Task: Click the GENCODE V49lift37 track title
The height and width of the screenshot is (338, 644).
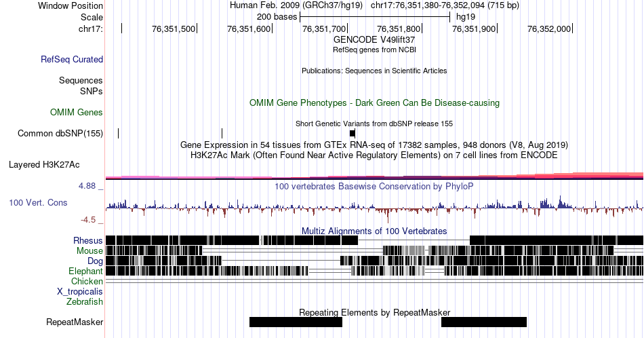Action: click(x=374, y=40)
